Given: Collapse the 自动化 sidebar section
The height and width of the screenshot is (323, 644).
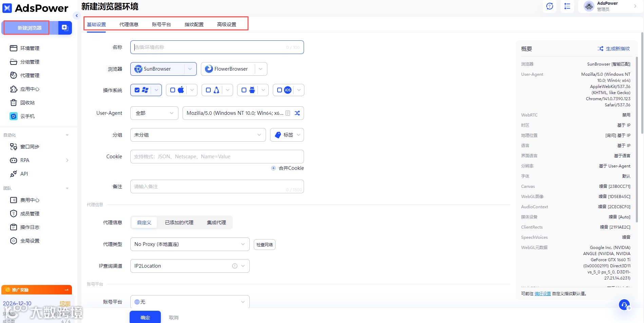Looking at the screenshot, I should (x=67, y=135).
